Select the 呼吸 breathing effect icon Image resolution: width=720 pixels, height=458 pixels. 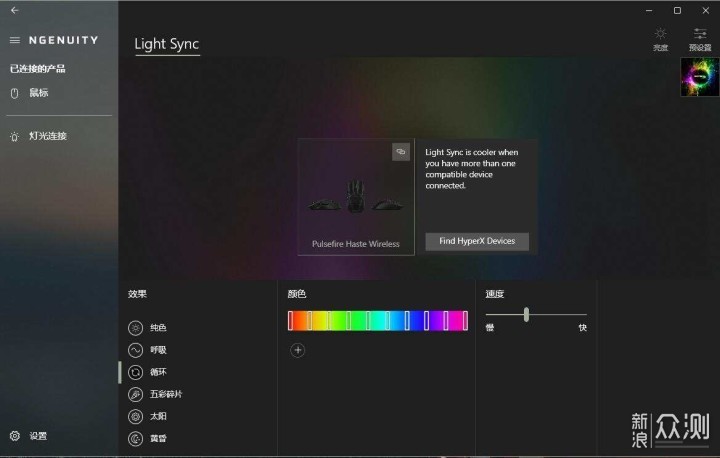click(135, 350)
